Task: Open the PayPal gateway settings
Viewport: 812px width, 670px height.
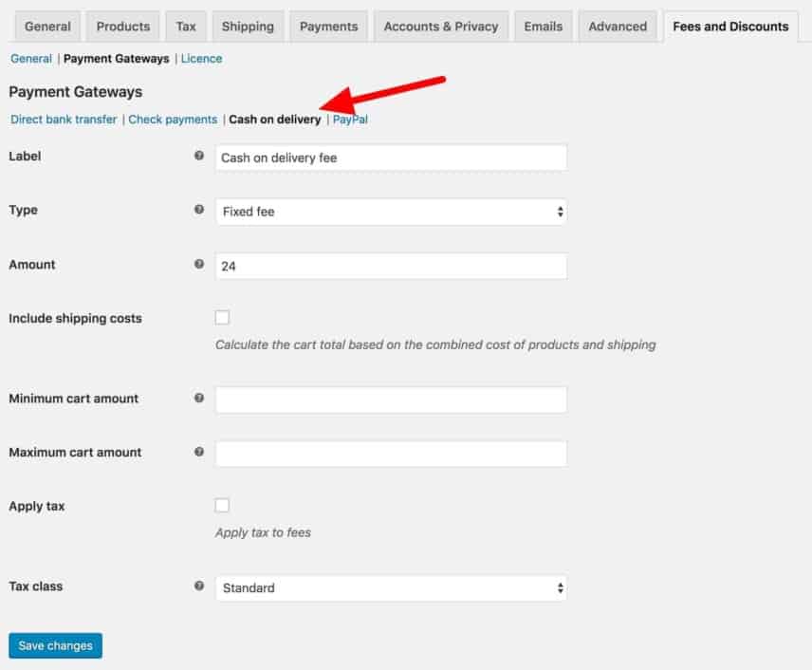Action: click(x=349, y=120)
